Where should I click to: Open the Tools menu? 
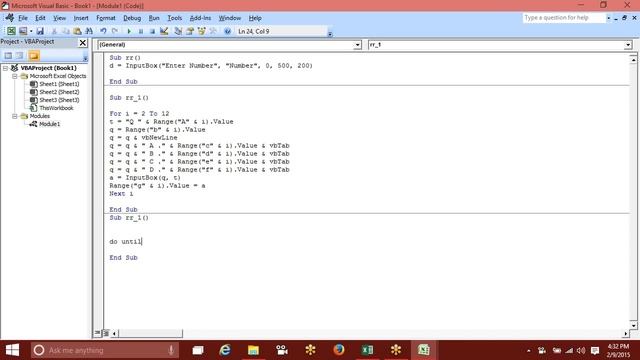174,18
